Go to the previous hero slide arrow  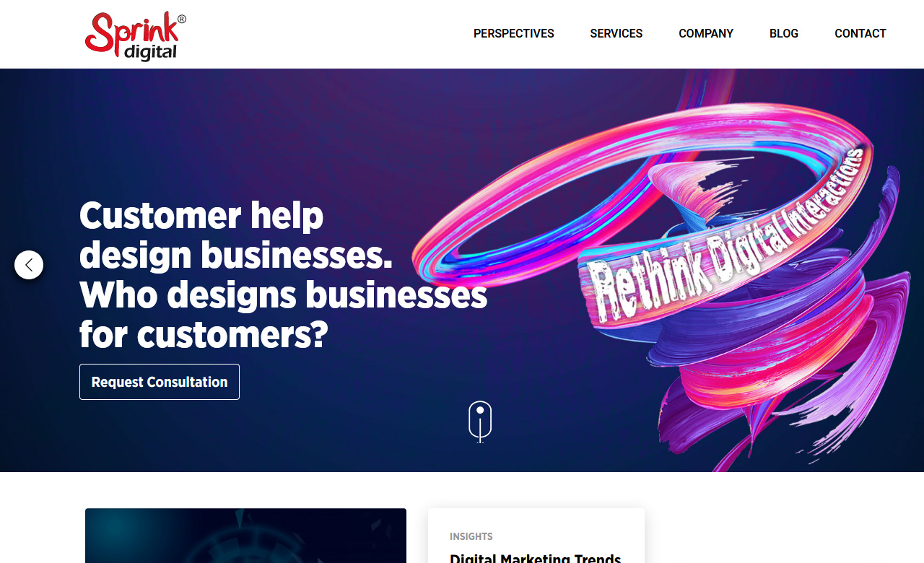29,265
